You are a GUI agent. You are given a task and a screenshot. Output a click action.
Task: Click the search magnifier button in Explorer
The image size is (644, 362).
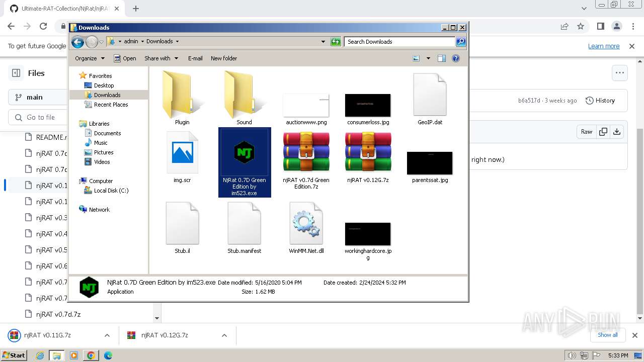(x=460, y=42)
